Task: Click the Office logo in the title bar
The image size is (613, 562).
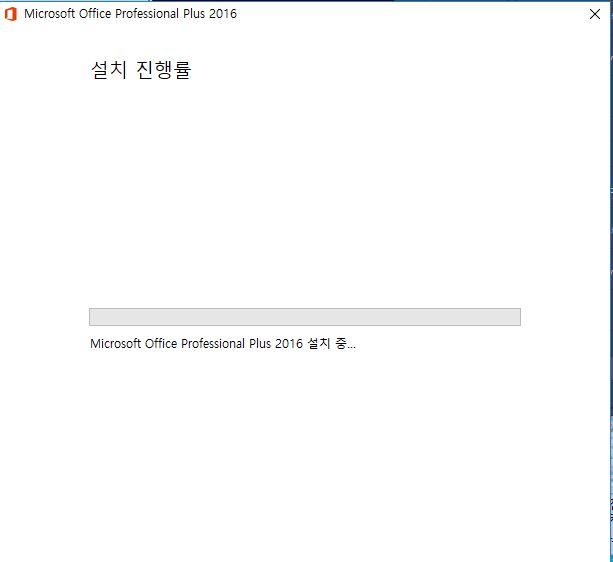Action: point(11,14)
